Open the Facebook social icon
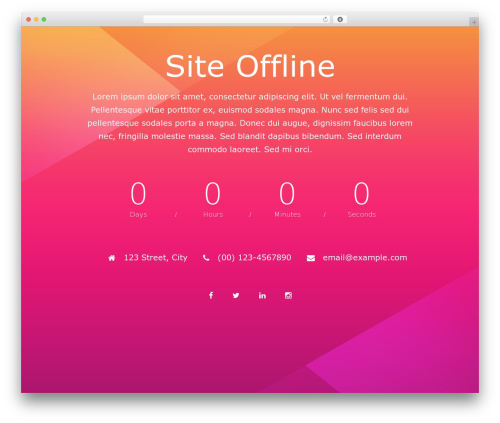The image size is (500, 423). (x=211, y=295)
